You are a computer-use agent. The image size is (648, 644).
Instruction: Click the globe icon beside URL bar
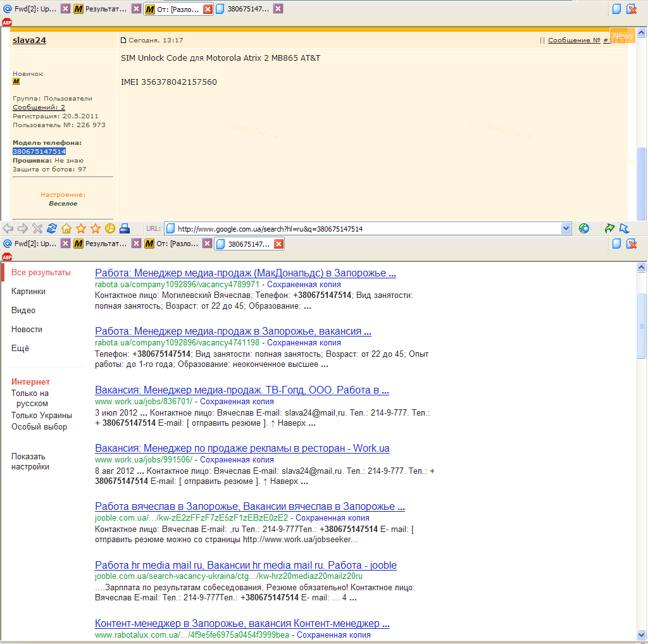pos(584,228)
